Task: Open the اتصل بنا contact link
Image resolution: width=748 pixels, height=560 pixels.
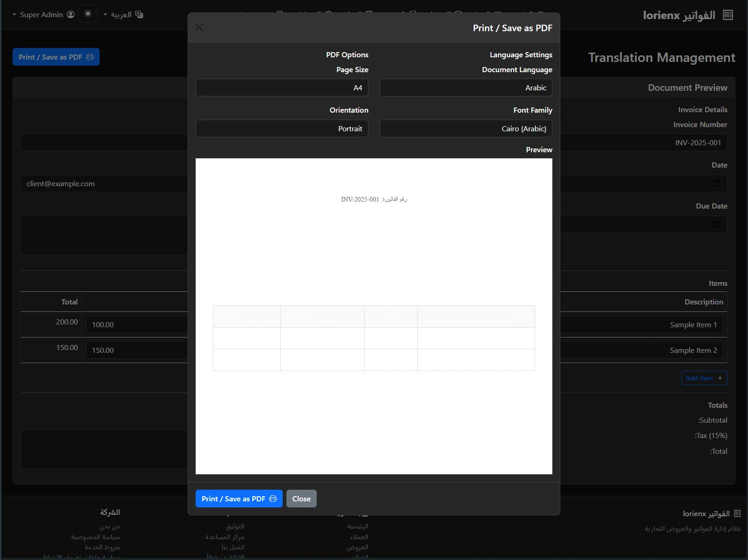Action: [x=233, y=547]
